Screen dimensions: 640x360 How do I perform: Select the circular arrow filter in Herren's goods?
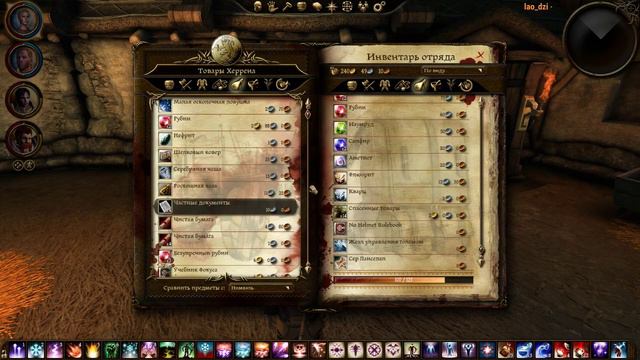pos(282,85)
